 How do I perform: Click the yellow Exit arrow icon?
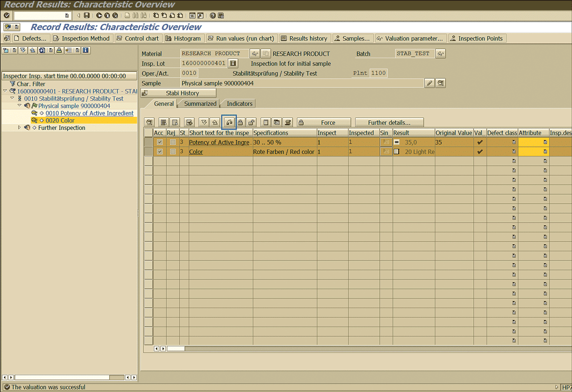point(107,16)
